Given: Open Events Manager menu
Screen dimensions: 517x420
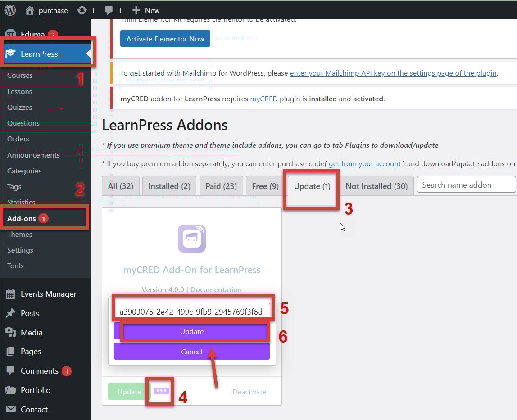Looking at the screenshot, I should [49, 294].
